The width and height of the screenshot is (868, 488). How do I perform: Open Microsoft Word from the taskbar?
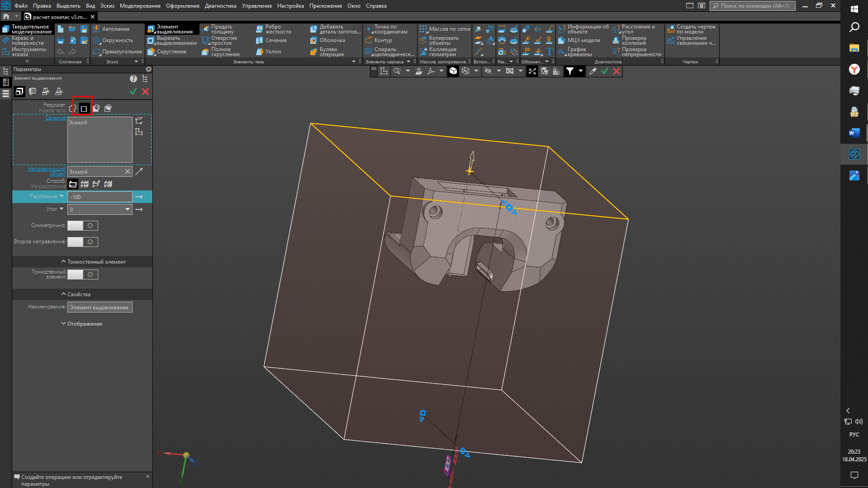click(x=854, y=133)
